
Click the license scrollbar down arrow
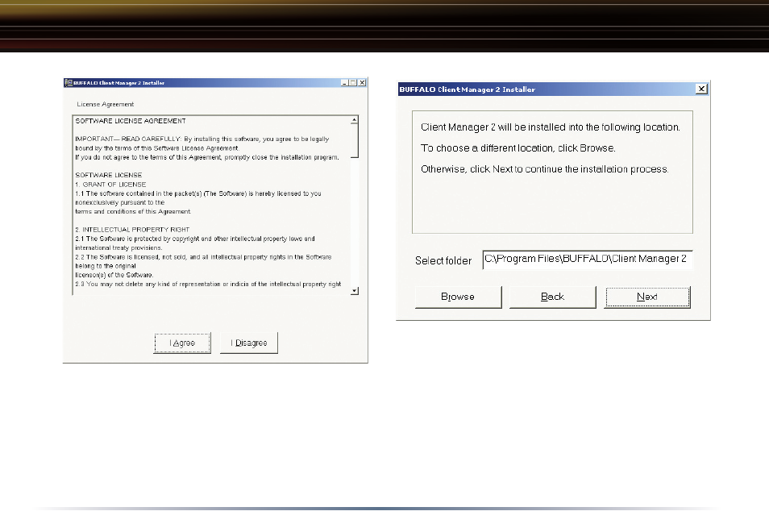[x=355, y=291]
